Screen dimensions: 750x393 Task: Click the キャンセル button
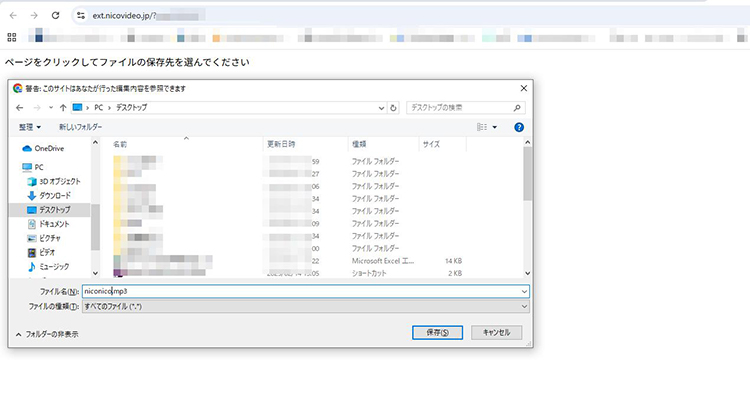coord(496,332)
